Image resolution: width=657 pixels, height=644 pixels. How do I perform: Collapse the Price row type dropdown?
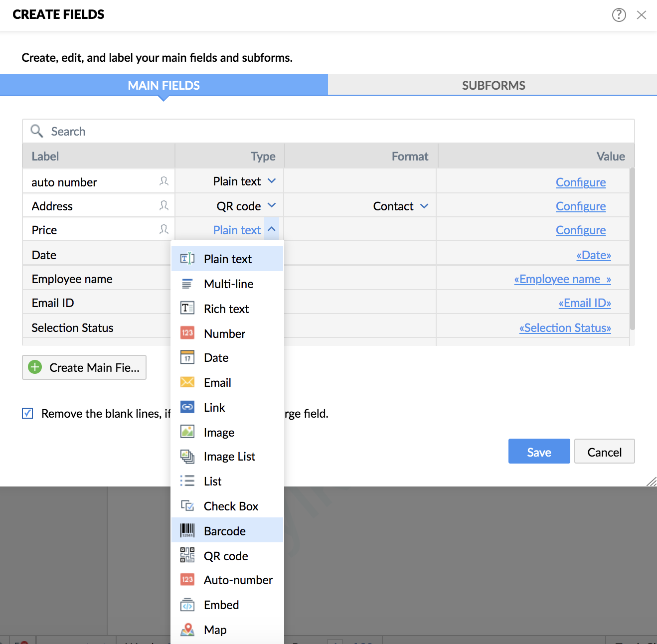[272, 229]
